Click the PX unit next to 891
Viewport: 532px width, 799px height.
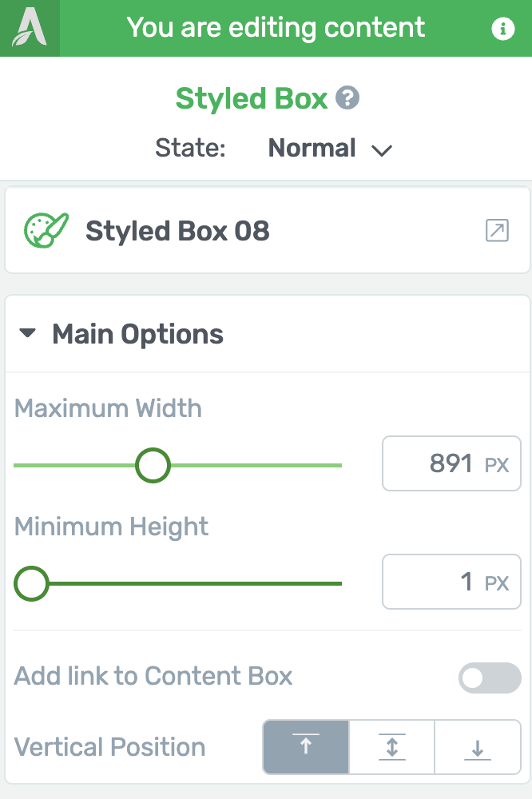click(x=496, y=465)
